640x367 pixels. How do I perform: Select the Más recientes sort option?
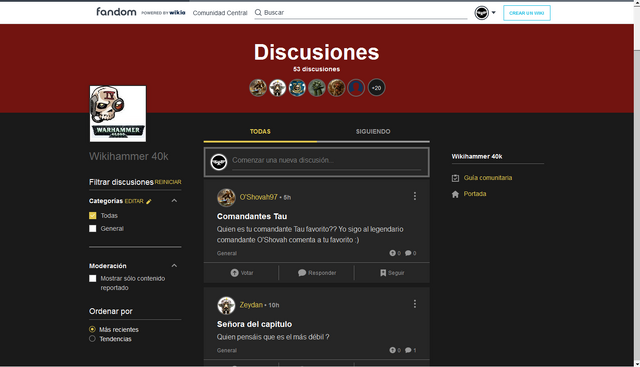click(92, 329)
